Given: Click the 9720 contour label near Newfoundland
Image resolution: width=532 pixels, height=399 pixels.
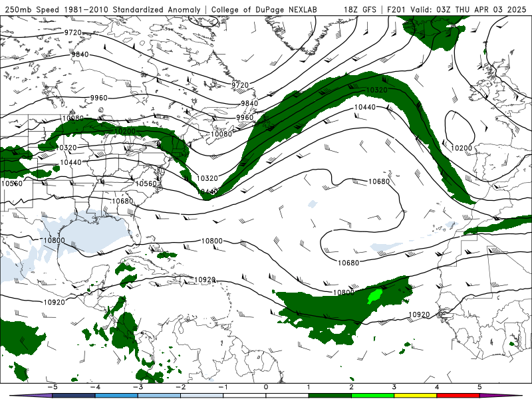Looking at the screenshot, I should tap(240, 85).
